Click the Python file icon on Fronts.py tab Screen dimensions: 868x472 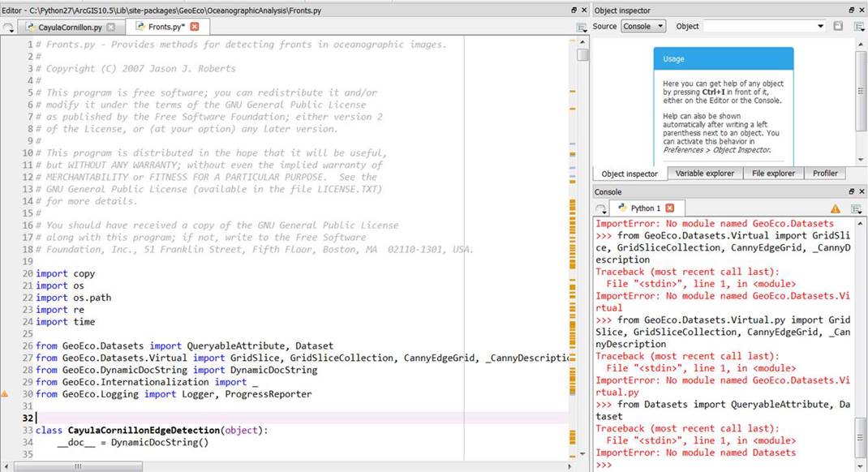tap(140, 27)
